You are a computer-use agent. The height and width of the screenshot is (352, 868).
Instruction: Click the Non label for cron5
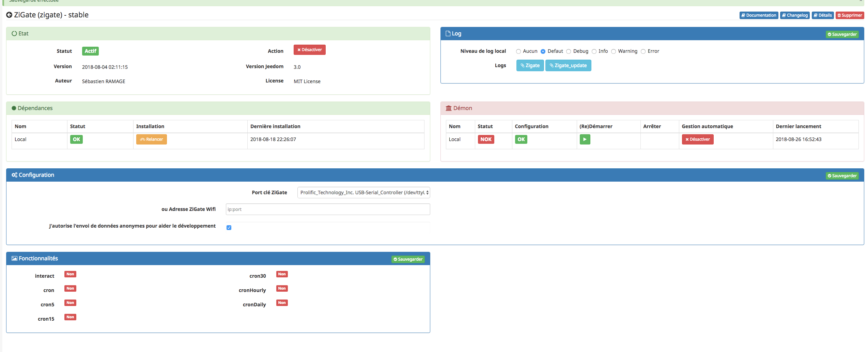[x=70, y=303]
